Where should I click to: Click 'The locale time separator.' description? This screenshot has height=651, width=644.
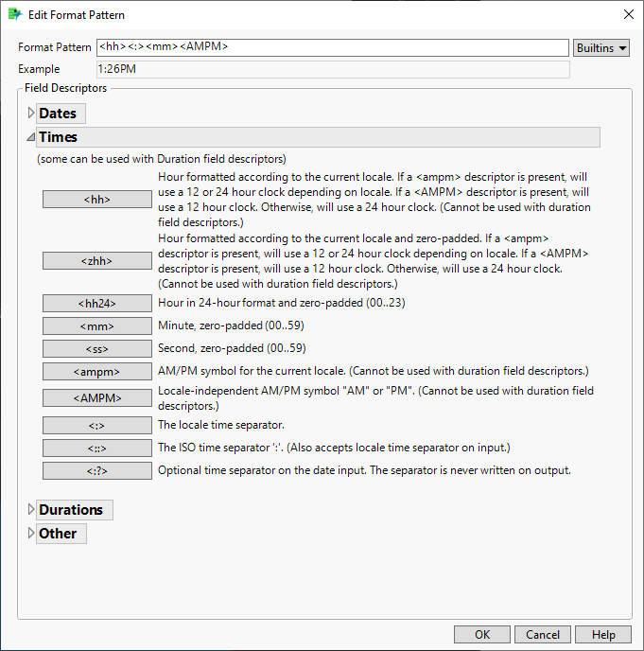pyautogui.click(x=221, y=425)
